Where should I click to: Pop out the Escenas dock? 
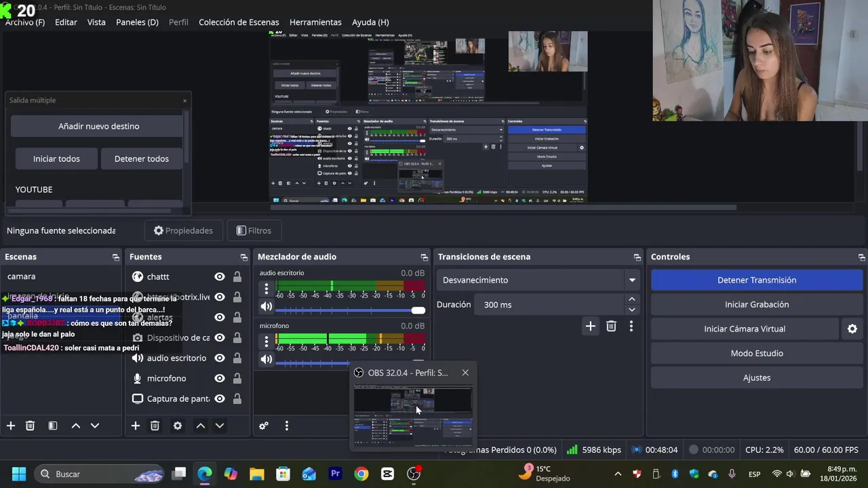point(115,258)
